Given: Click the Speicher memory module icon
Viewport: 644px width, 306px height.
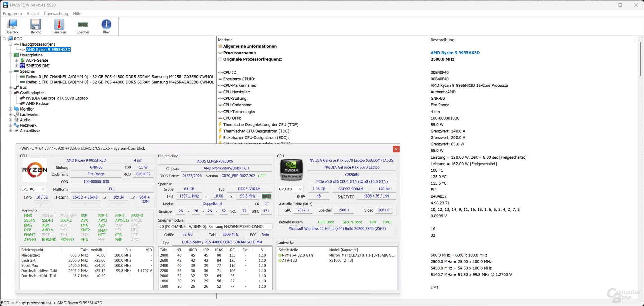Looking at the screenshot, I should click(x=83, y=26).
